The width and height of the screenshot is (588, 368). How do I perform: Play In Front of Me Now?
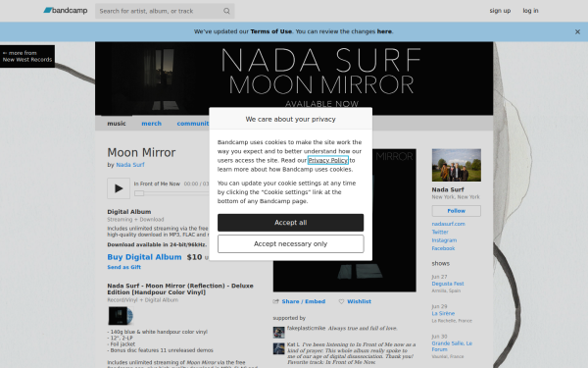click(119, 188)
